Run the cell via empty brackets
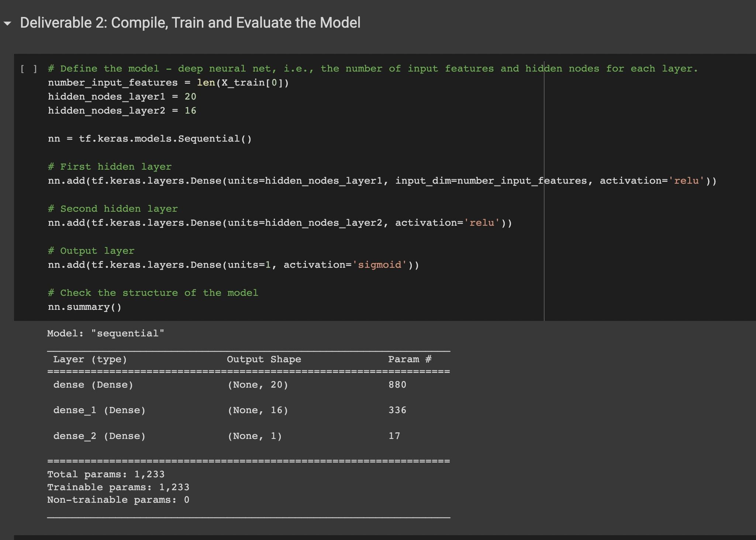Screen dimensions: 756x540 pyautogui.click(x=29, y=69)
